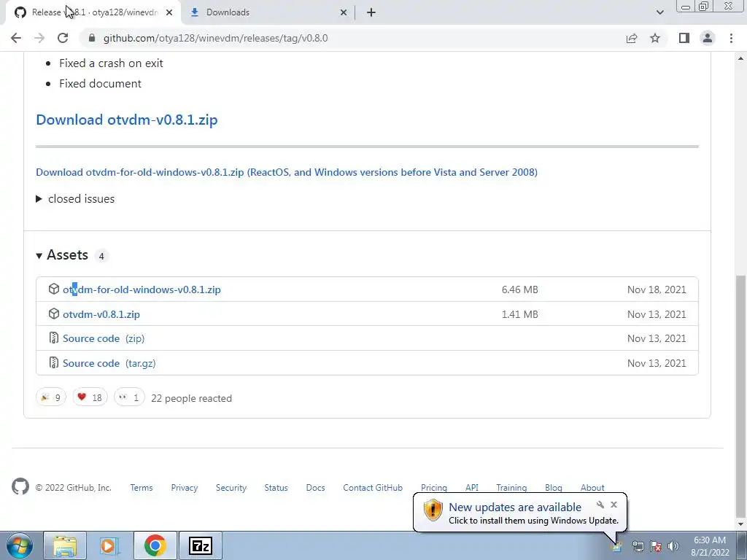Launch Windows Media Player from taskbar

[109, 546]
